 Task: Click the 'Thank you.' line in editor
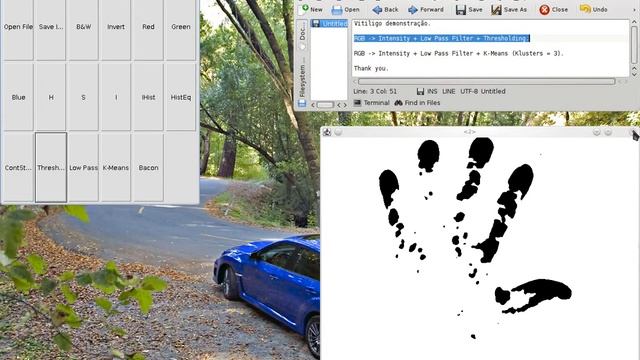pyautogui.click(x=371, y=69)
